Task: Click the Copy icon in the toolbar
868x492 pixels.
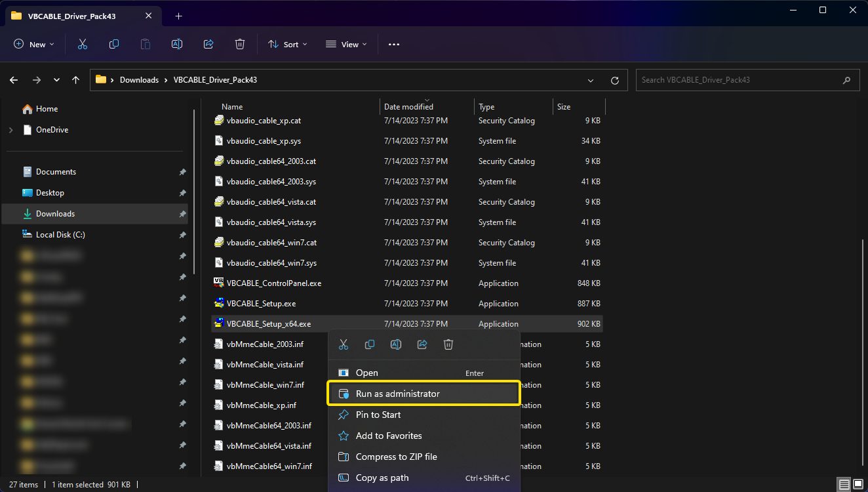Action: (114, 44)
